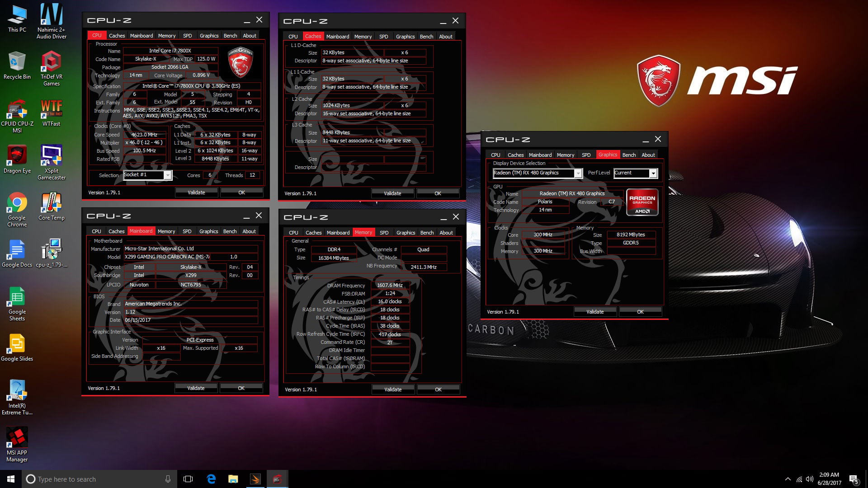Open the Perf Level Current dropdown
Screen dimensions: 868x488
(653, 173)
